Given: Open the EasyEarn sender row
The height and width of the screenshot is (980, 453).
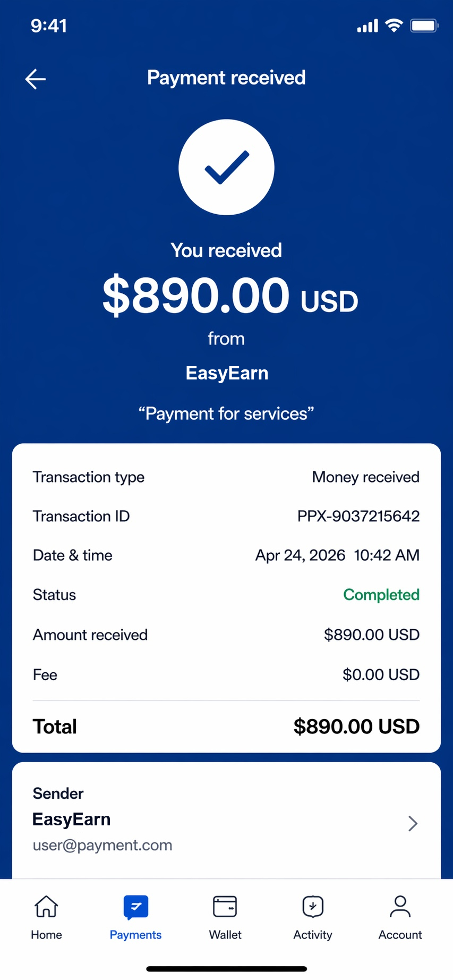Looking at the screenshot, I should point(226,820).
